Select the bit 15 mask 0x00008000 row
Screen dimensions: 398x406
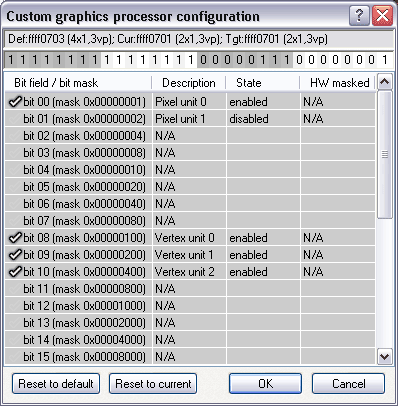190,357
